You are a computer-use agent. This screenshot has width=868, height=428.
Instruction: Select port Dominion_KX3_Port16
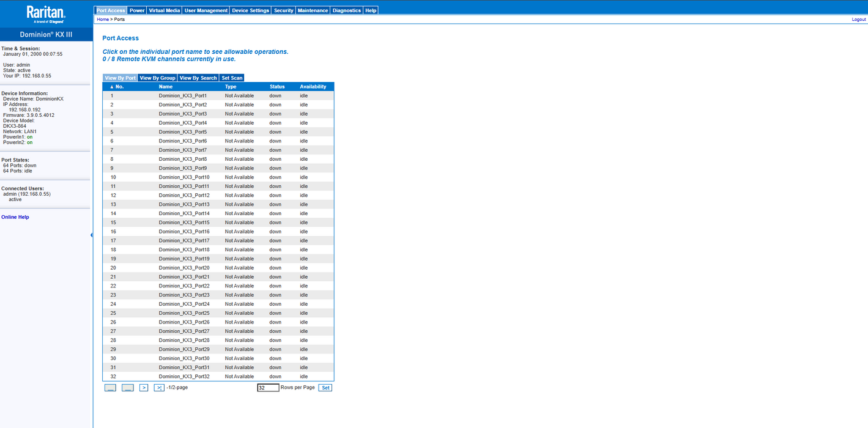(184, 232)
